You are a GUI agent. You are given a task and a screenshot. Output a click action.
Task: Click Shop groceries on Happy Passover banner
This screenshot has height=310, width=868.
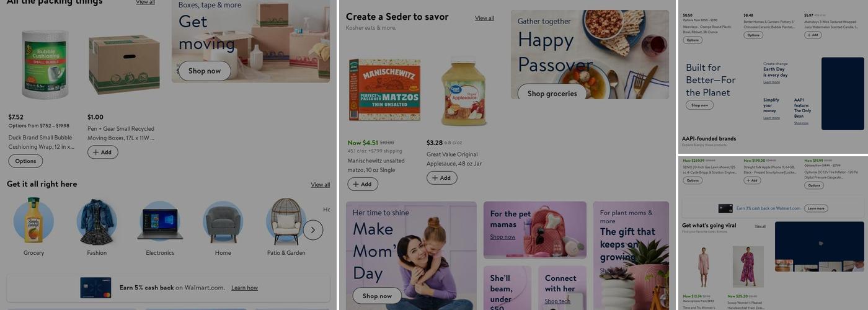pos(552,94)
